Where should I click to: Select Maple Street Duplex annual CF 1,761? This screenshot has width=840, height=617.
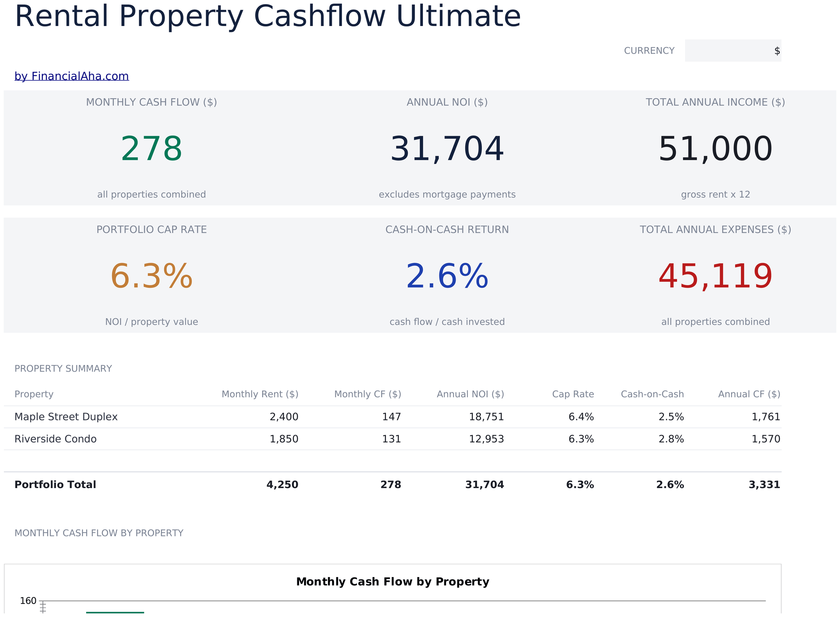pos(766,417)
